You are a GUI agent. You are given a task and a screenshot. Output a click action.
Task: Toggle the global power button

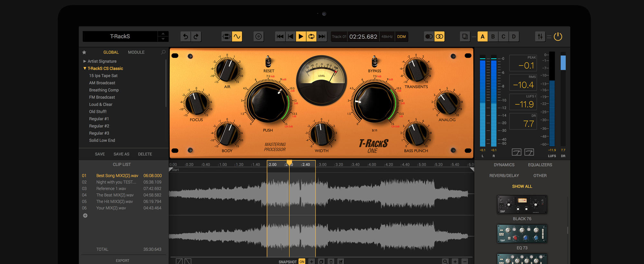pyautogui.click(x=558, y=37)
